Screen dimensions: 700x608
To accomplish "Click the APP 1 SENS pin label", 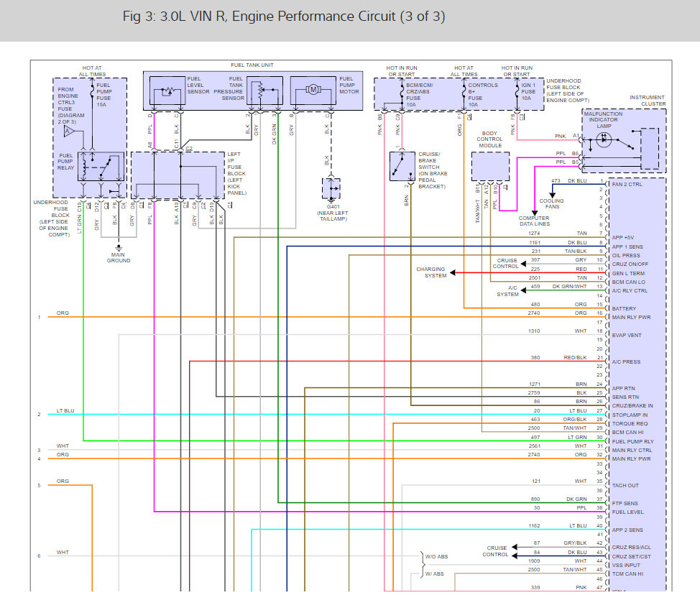I will click(x=627, y=247).
